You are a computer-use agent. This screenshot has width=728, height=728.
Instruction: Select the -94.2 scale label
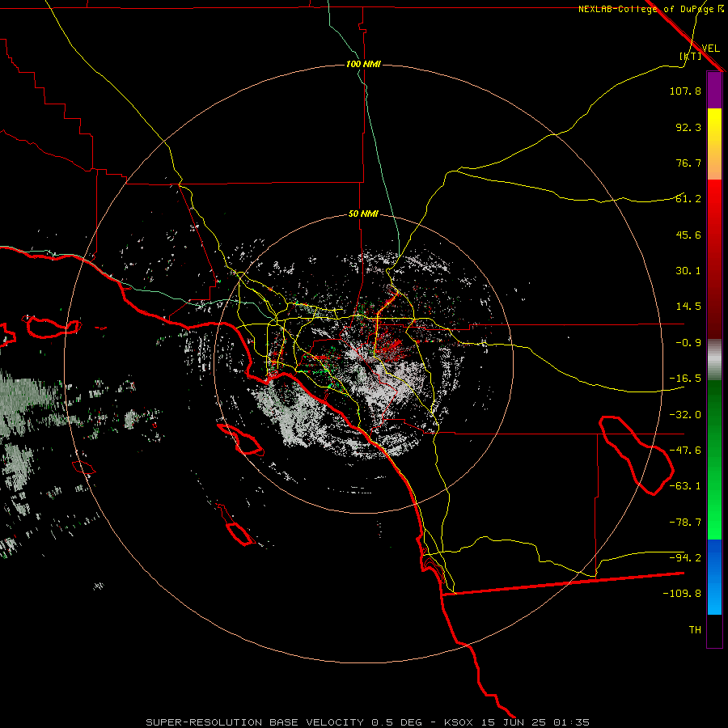coord(685,558)
